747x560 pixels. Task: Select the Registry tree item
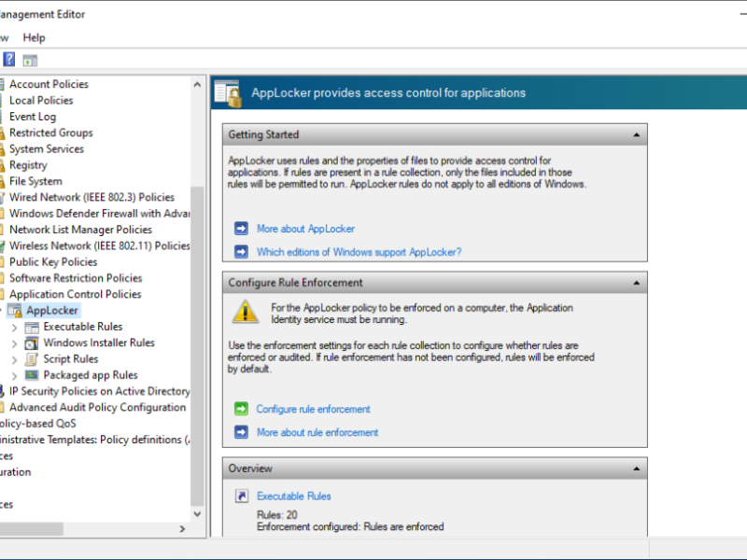click(28, 165)
